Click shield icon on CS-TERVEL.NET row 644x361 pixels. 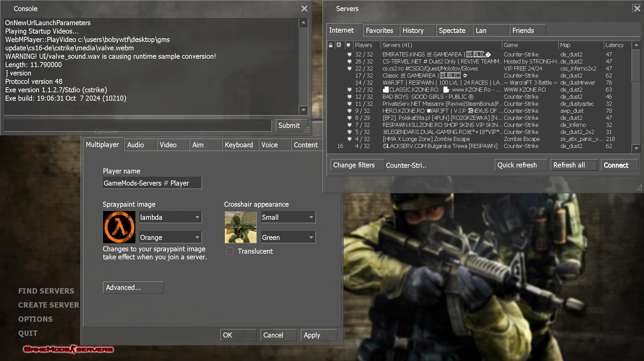click(x=349, y=61)
